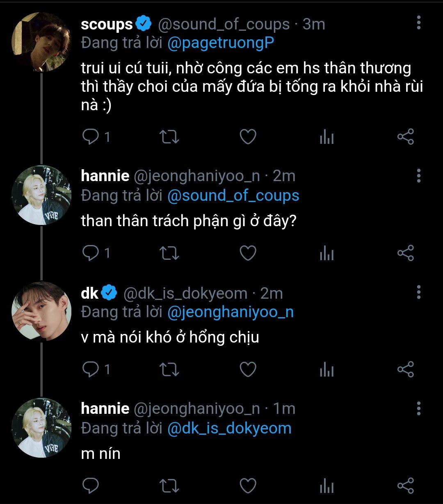Share dk's tweet
Screen dimensions: 443x504
point(405,370)
